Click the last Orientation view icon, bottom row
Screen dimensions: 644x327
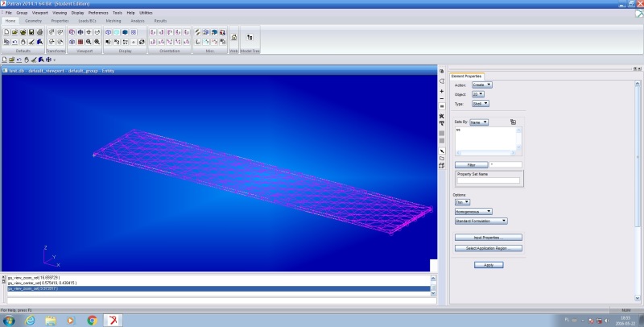(x=187, y=42)
